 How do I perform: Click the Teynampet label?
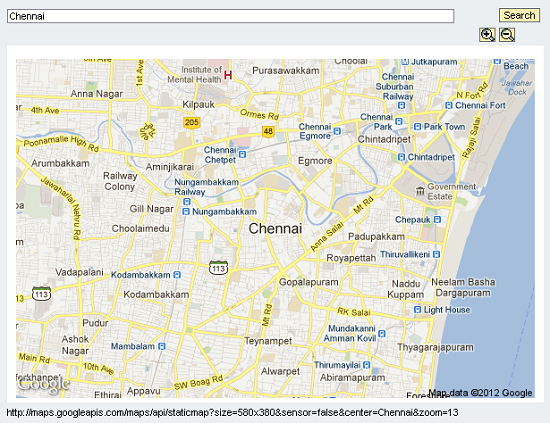click(x=268, y=341)
